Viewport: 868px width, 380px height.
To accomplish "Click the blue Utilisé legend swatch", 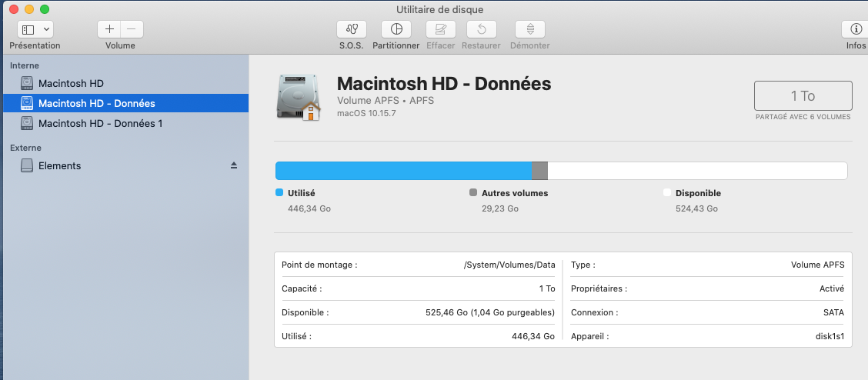I will coord(279,193).
